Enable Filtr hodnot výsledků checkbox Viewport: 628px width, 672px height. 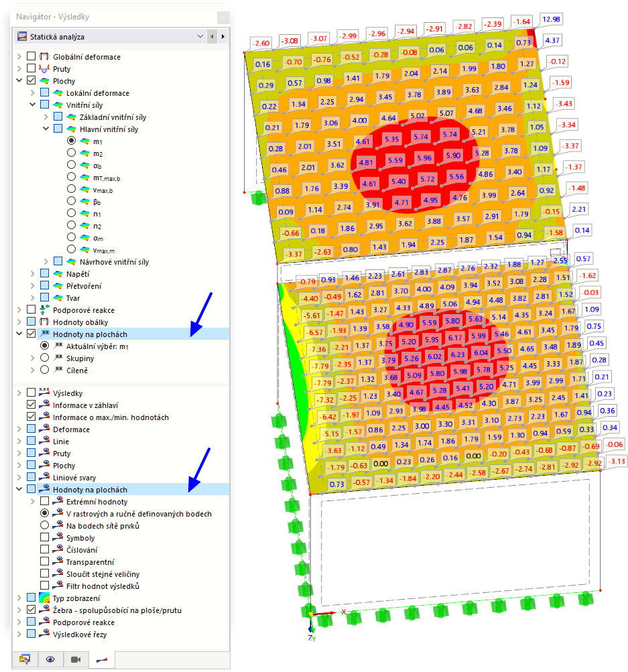[x=45, y=586]
